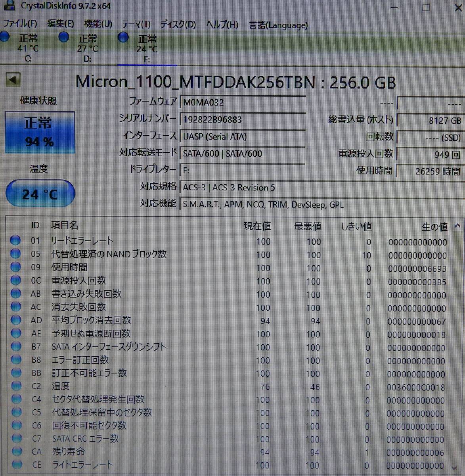Open the テーマ(T) menu
Screen dimensions: 465x476
[136, 25]
